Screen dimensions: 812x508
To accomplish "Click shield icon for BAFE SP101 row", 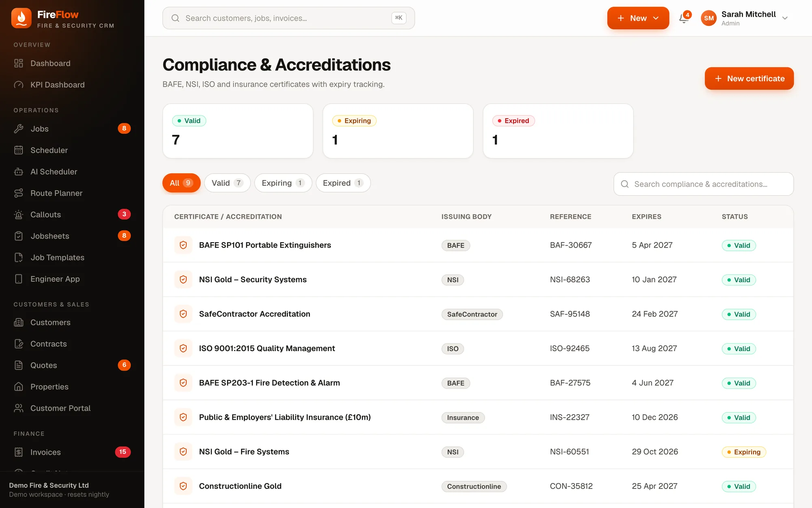I will (x=183, y=245).
